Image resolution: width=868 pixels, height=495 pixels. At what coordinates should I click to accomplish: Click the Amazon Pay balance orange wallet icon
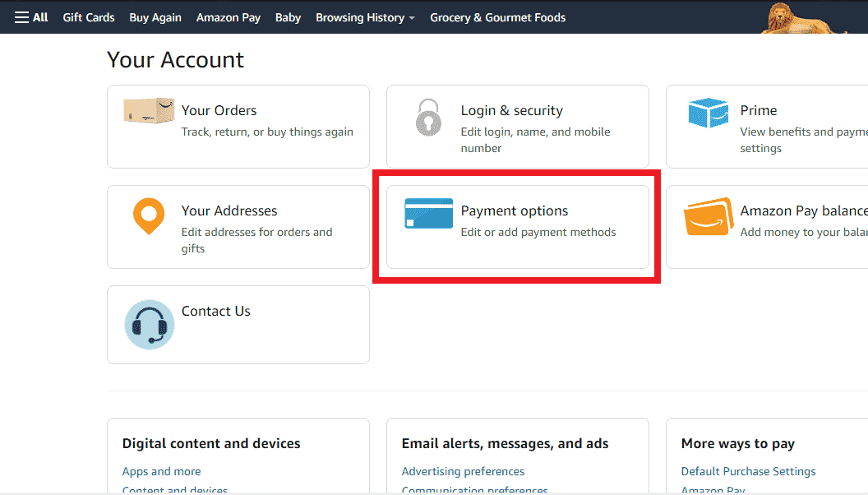click(x=709, y=216)
